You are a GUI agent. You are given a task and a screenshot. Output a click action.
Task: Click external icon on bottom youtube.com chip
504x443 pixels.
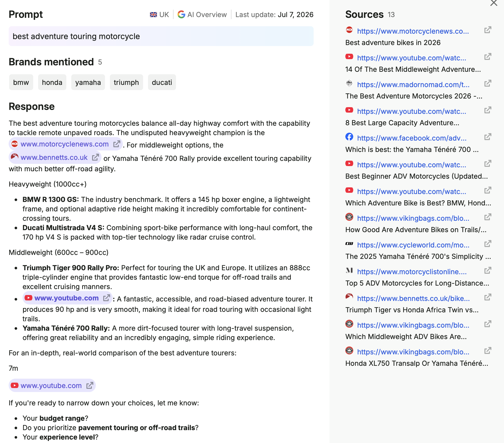[90, 385]
